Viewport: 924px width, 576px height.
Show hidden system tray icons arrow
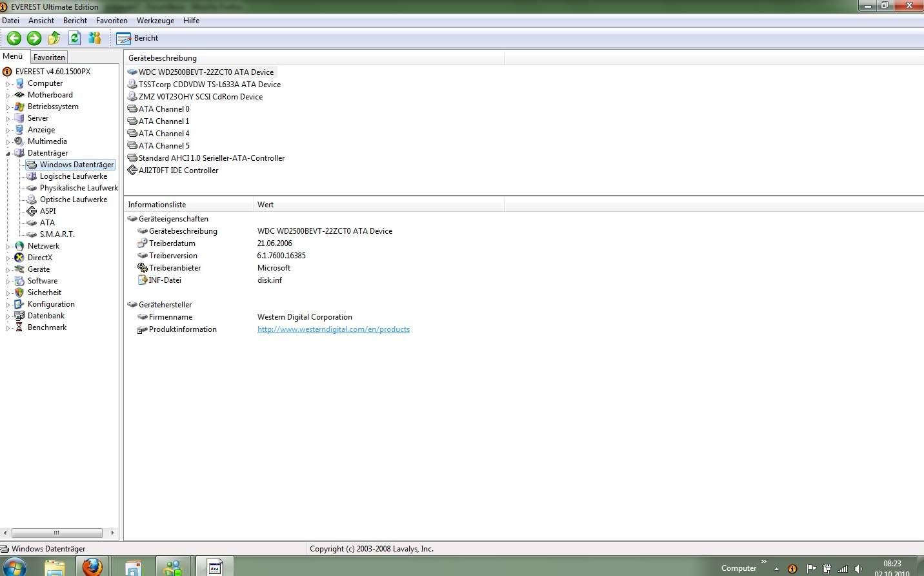776,569
